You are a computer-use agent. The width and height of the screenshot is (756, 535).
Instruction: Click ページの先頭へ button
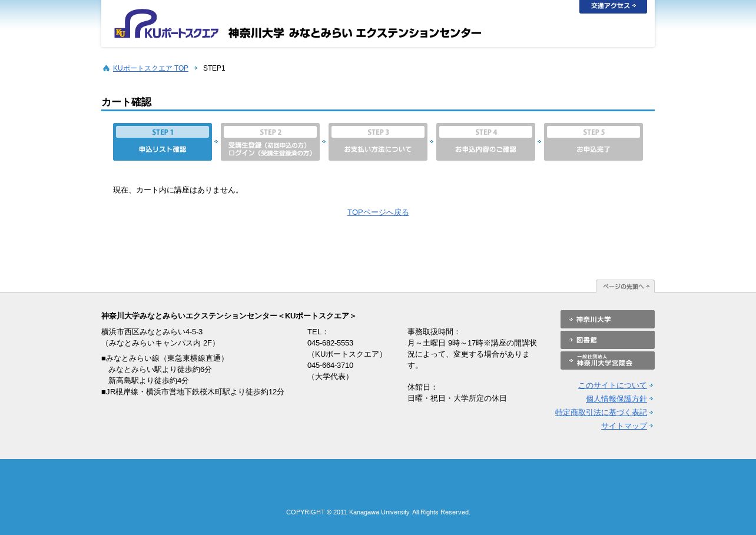[x=625, y=286]
